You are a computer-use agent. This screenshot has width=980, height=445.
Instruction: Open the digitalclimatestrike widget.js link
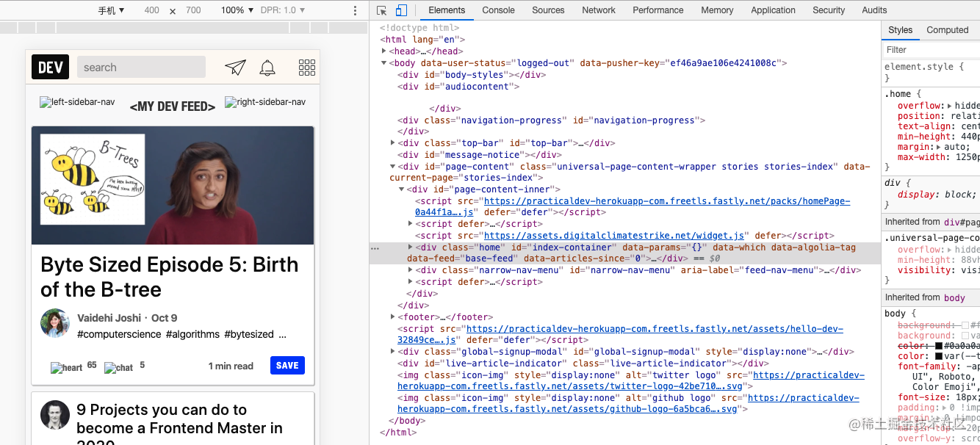click(x=615, y=236)
